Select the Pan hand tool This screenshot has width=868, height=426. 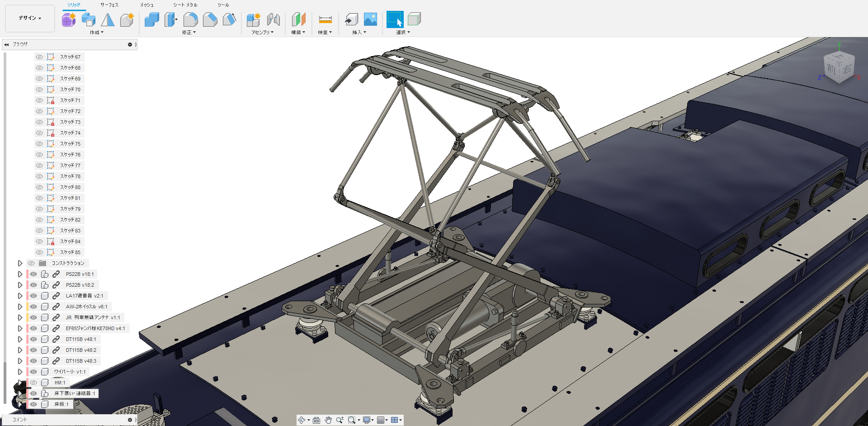(x=328, y=420)
